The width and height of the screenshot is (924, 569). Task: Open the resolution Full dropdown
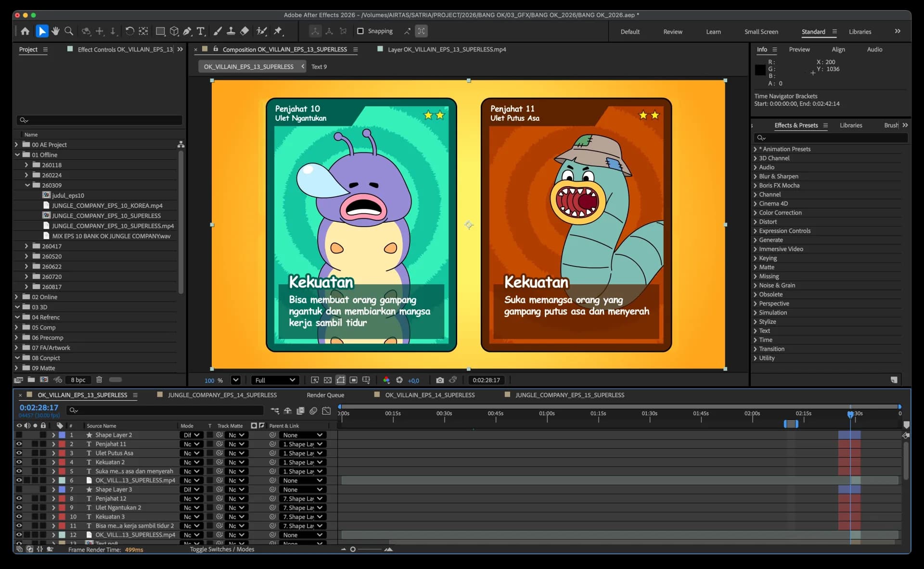pyautogui.click(x=275, y=380)
